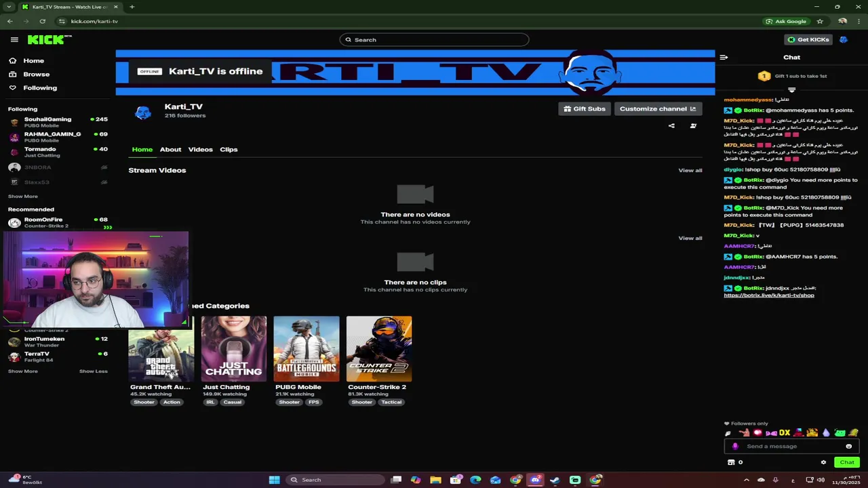Open the offline 3NBORA channel
Viewport: 868px width, 488px height.
coord(58,167)
